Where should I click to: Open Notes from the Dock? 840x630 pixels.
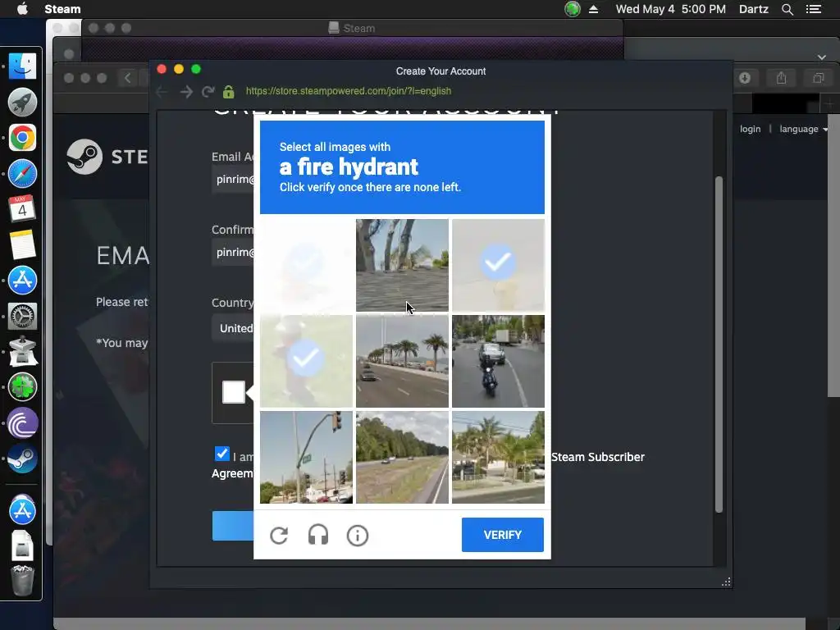(22, 244)
